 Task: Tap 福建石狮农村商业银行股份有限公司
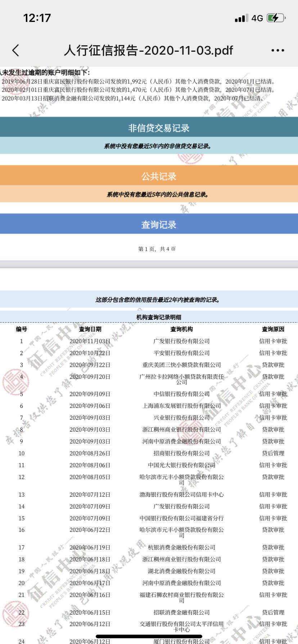pyautogui.click(x=182, y=598)
